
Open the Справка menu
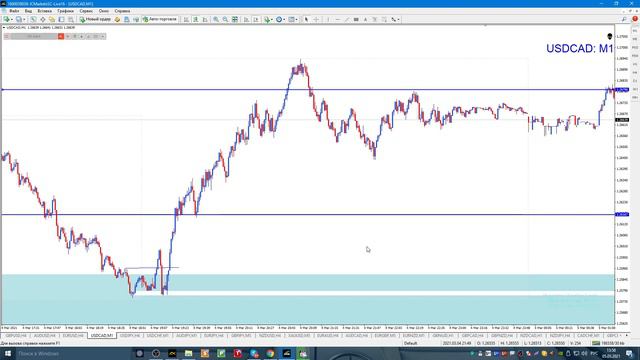(122, 11)
